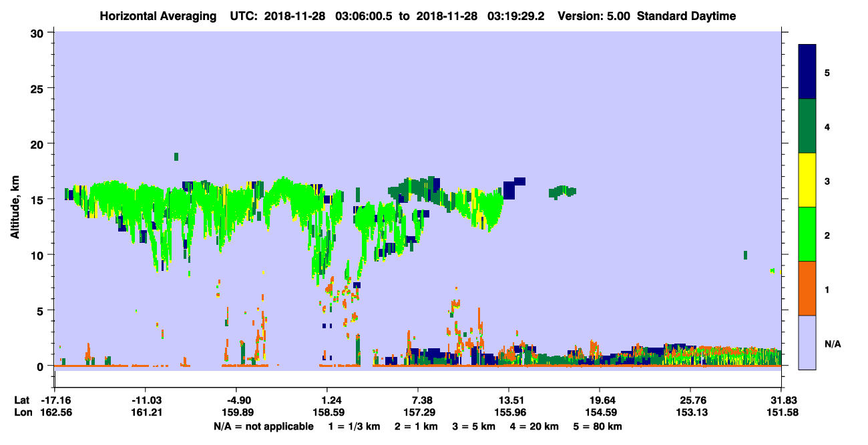Click the 'Lon' row label
868x445 pixels.
coord(23,412)
